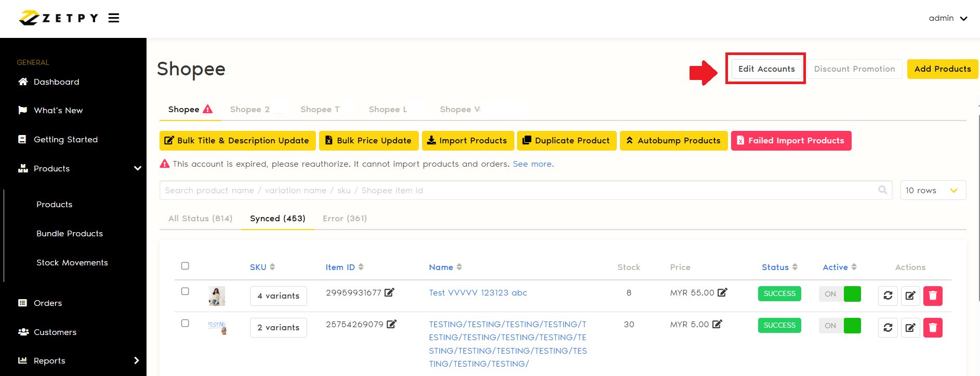980x376 pixels.
Task: Switch to the Shopee T tab
Action: [x=320, y=110]
